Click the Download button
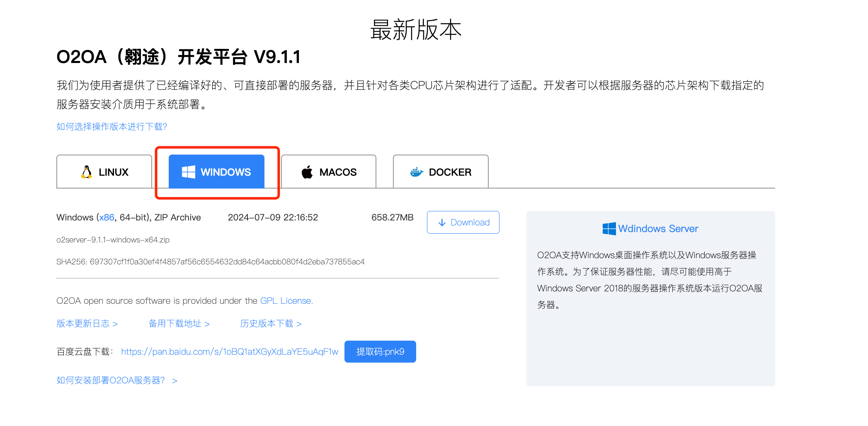The width and height of the screenshot is (868, 426). click(463, 222)
